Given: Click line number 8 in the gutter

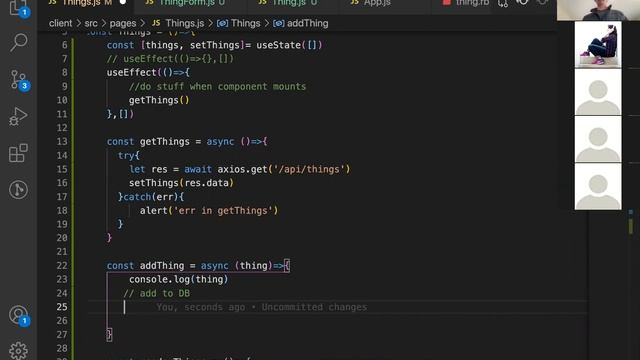Looking at the screenshot, I should [x=64, y=73].
